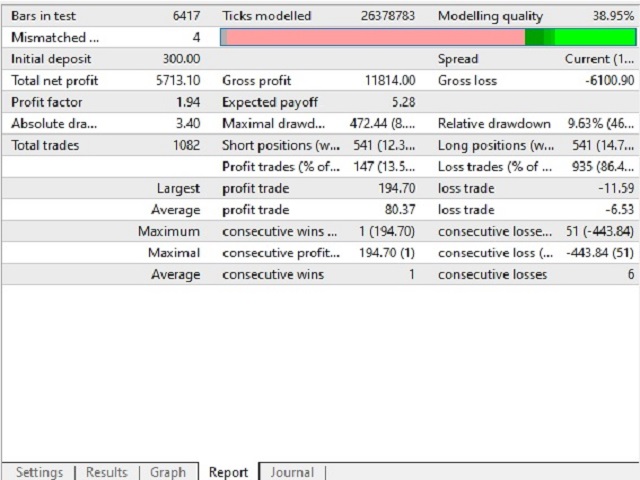Click the Long positions value 541 (14.7...
The height and width of the screenshot is (480, 640).
pyautogui.click(x=602, y=145)
